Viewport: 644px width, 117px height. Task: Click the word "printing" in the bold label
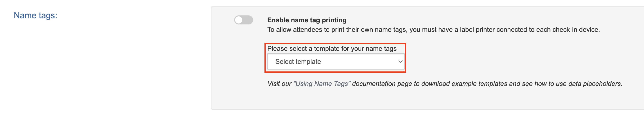tap(334, 20)
